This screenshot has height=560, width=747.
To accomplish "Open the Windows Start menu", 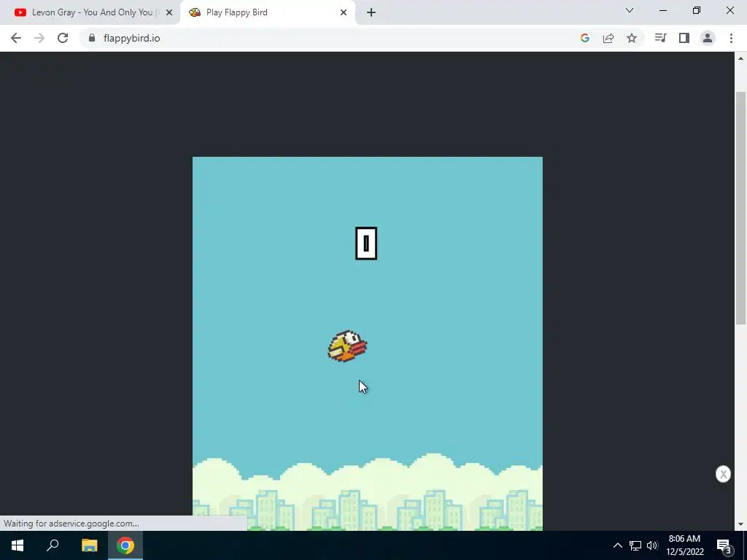I will [18, 545].
